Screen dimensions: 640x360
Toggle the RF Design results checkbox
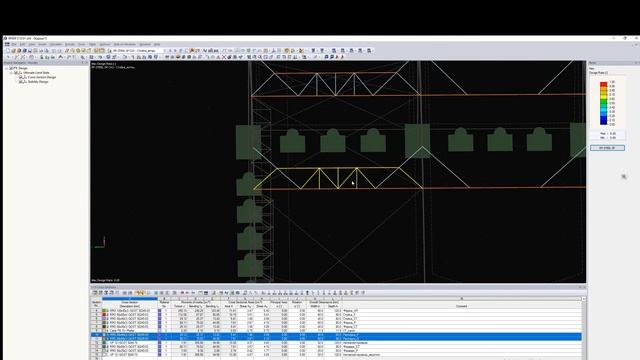pos(11,68)
